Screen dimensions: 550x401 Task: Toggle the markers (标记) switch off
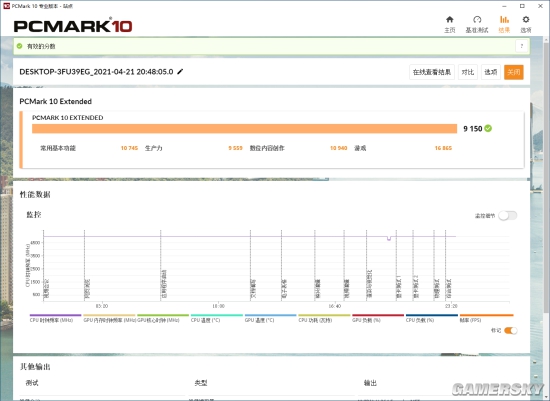[510, 330]
